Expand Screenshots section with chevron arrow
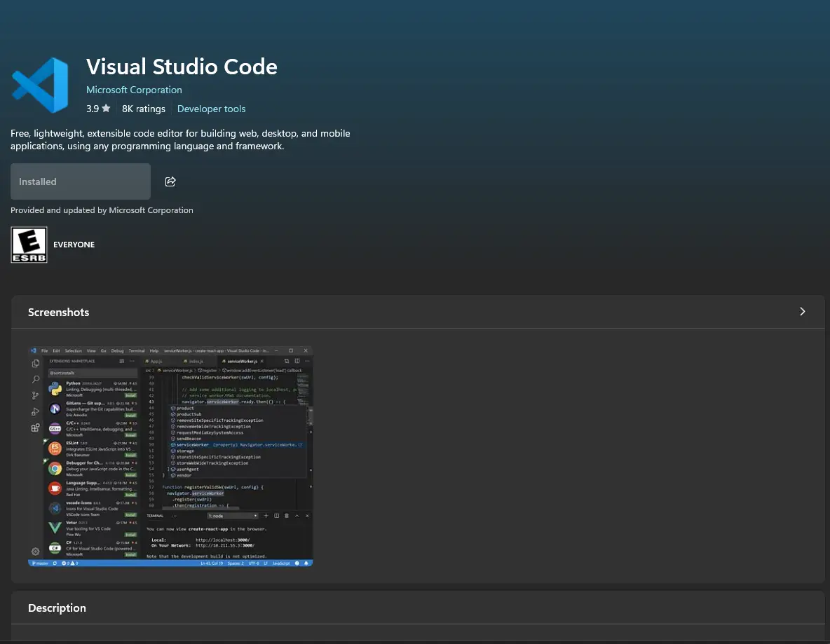The width and height of the screenshot is (830, 644). pos(803,312)
